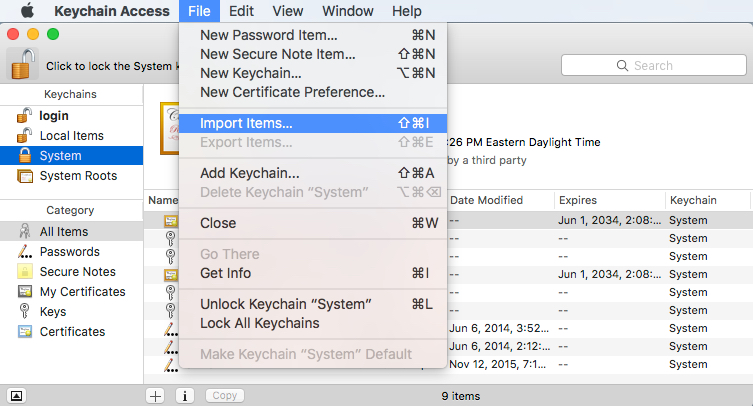Choose Close from the File menu
The image size is (753, 406).
tap(313, 223)
